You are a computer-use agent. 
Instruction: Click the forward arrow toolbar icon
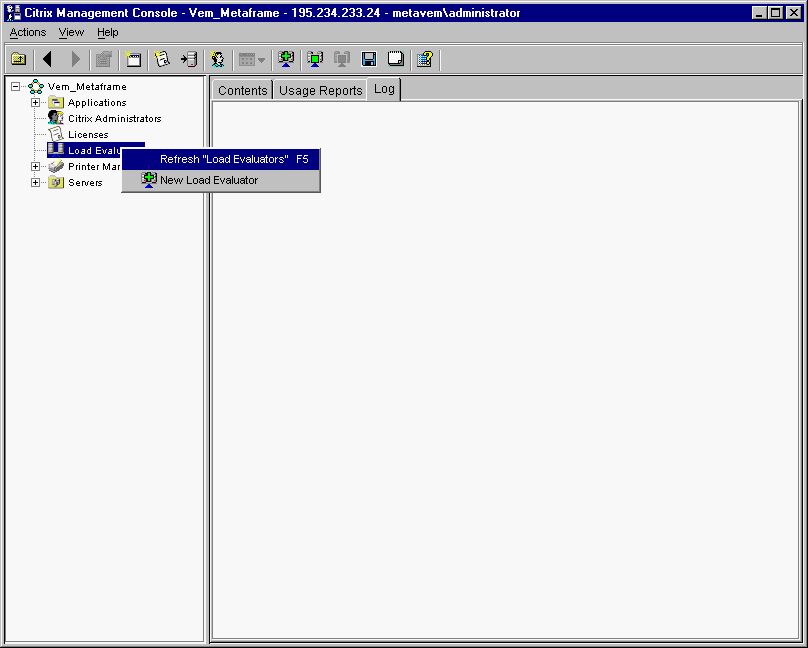[75, 59]
